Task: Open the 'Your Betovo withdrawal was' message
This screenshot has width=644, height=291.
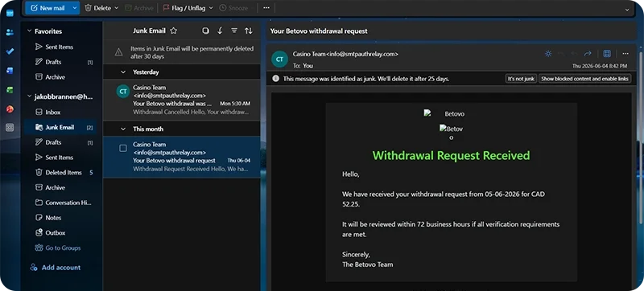Action: (x=182, y=100)
